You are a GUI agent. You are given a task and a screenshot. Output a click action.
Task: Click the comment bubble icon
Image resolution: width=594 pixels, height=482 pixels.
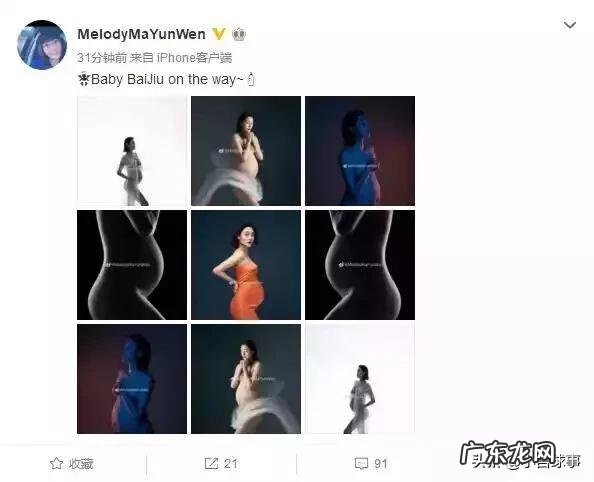(x=361, y=463)
